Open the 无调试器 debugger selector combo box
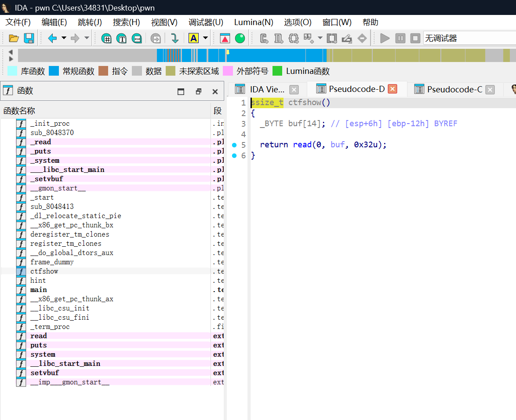The height and width of the screenshot is (420, 516). [469, 38]
